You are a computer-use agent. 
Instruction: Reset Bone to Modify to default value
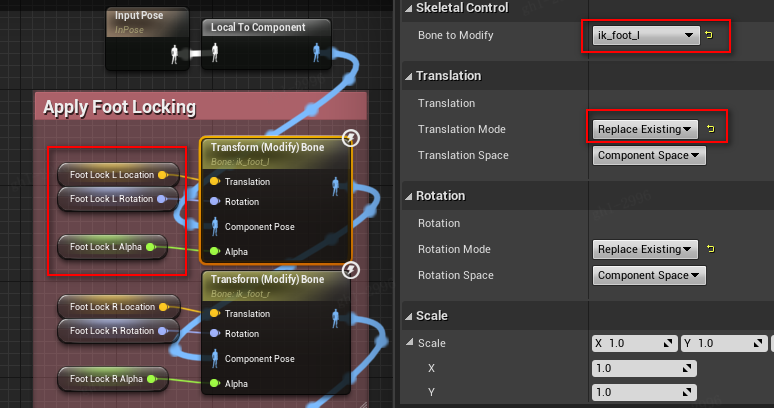click(x=711, y=36)
